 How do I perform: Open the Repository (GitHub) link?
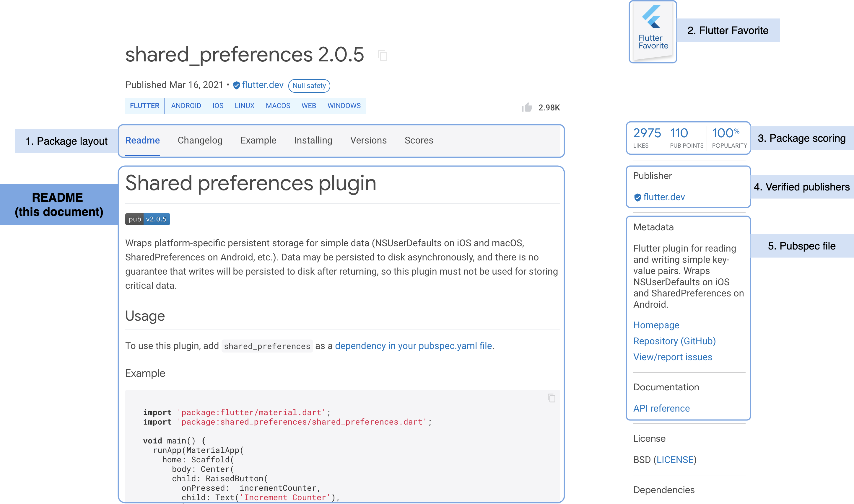[674, 341]
